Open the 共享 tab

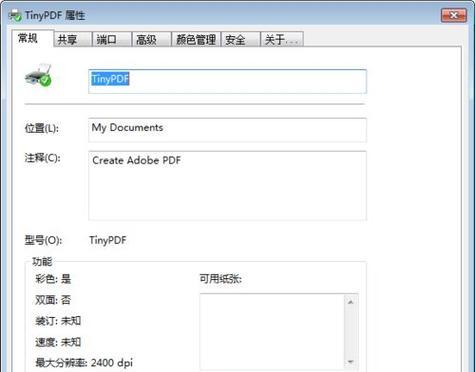pyautogui.click(x=72, y=39)
